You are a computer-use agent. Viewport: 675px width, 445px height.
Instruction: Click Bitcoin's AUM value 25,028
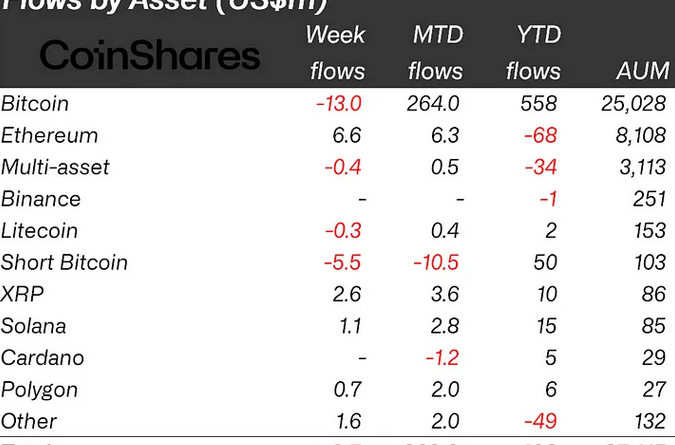632,103
